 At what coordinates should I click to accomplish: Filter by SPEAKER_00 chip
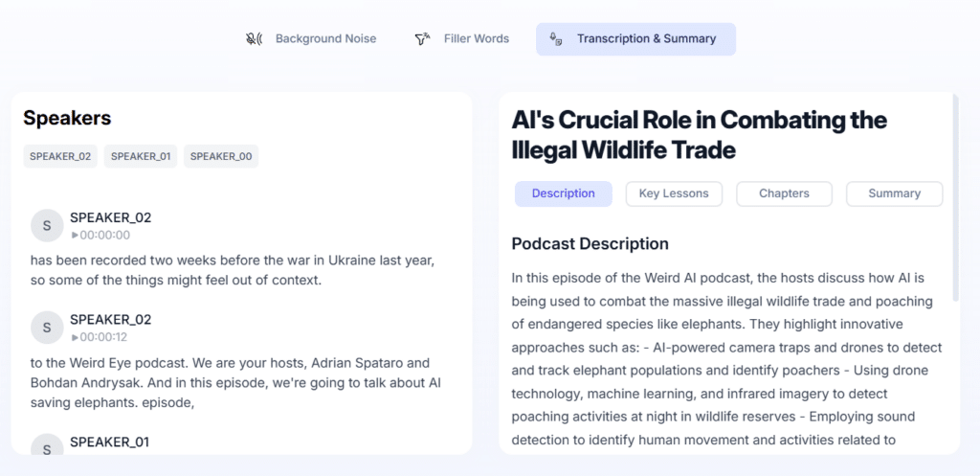tap(221, 156)
